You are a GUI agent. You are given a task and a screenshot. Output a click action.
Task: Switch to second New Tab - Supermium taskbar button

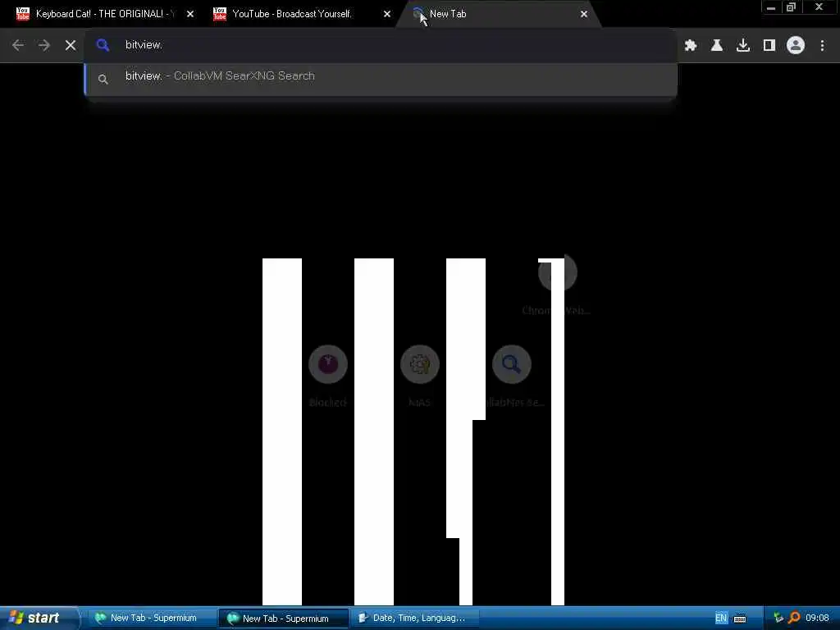(283, 618)
